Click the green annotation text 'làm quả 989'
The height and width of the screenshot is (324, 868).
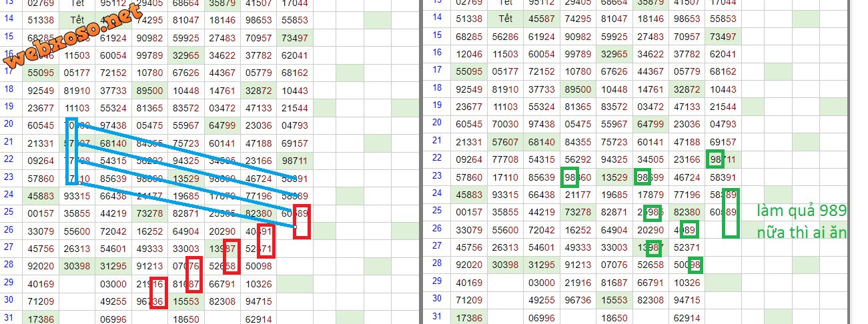(x=801, y=212)
